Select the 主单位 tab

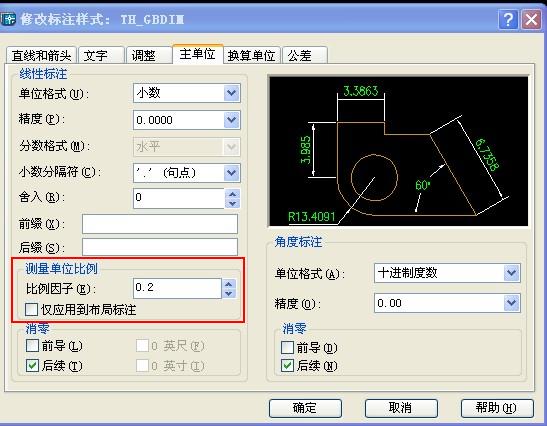tap(197, 54)
